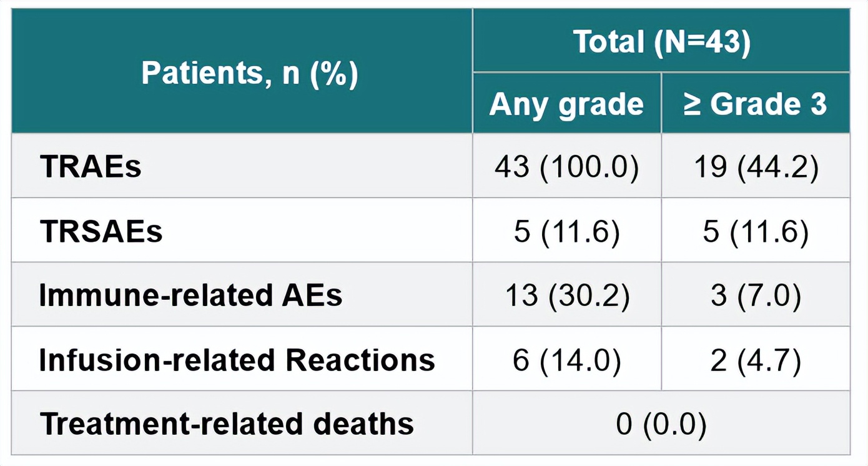This screenshot has width=868, height=466.
Task: Select the '6 (14.0)' value cell
Action: pyautogui.click(x=566, y=360)
